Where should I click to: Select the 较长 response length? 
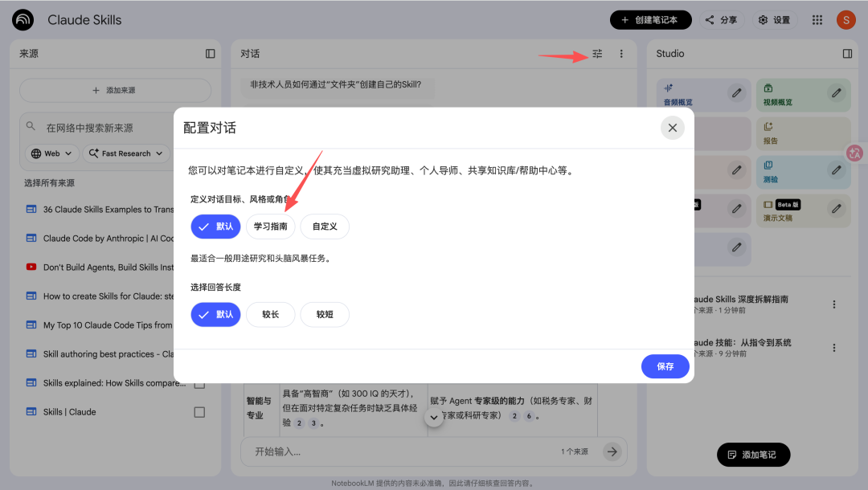(270, 314)
